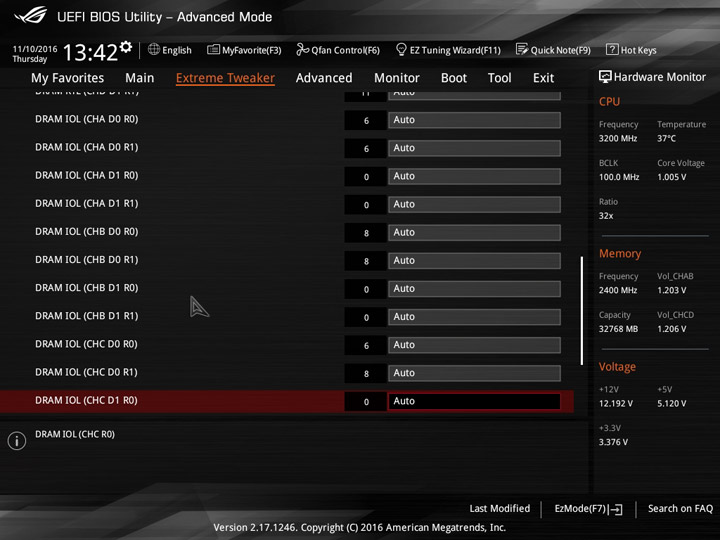Open the My Favorites tab
The image size is (720, 540).
coord(68,78)
